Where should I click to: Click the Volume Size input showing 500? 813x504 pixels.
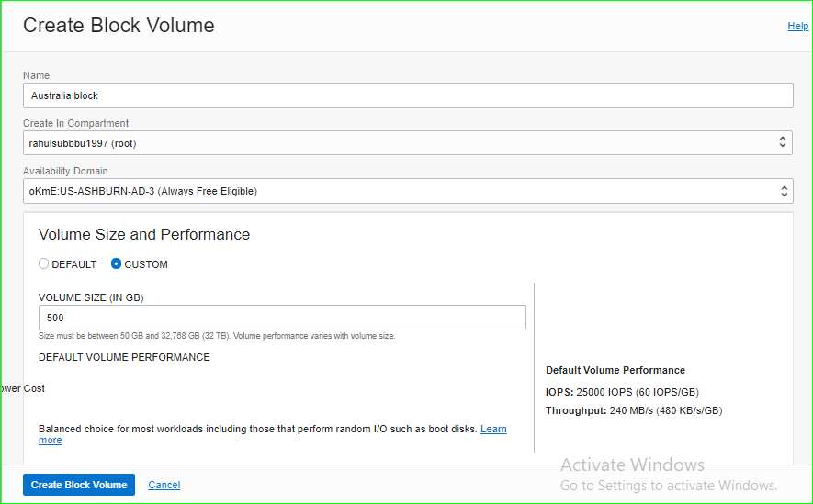pos(282,318)
